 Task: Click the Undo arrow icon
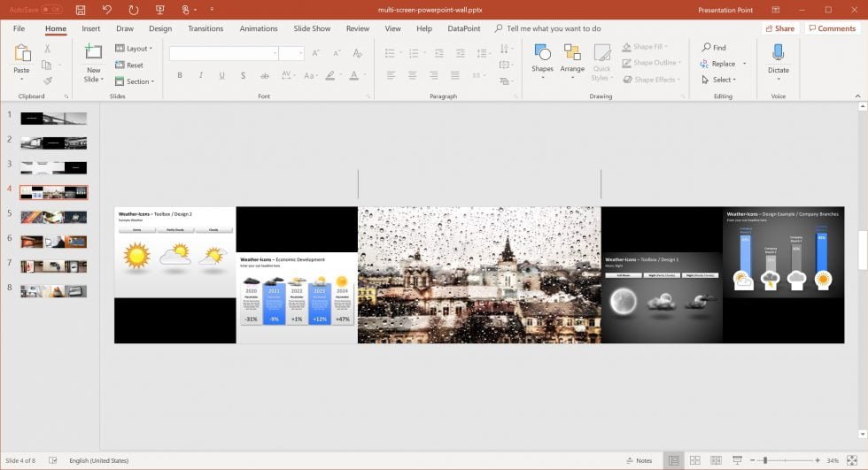click(x=107, y=10)
